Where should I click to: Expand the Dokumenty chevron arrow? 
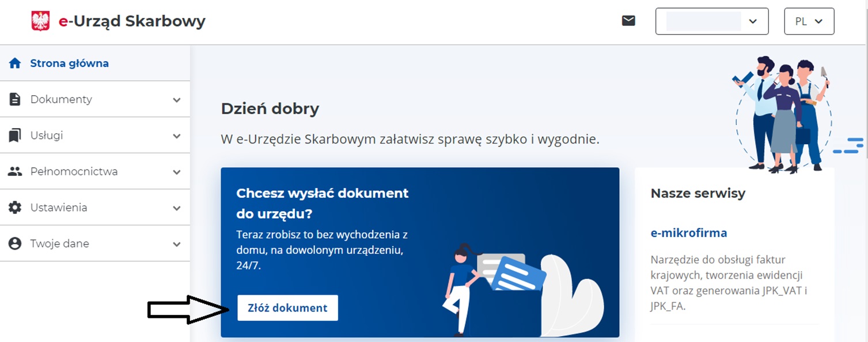coord(177,100)
